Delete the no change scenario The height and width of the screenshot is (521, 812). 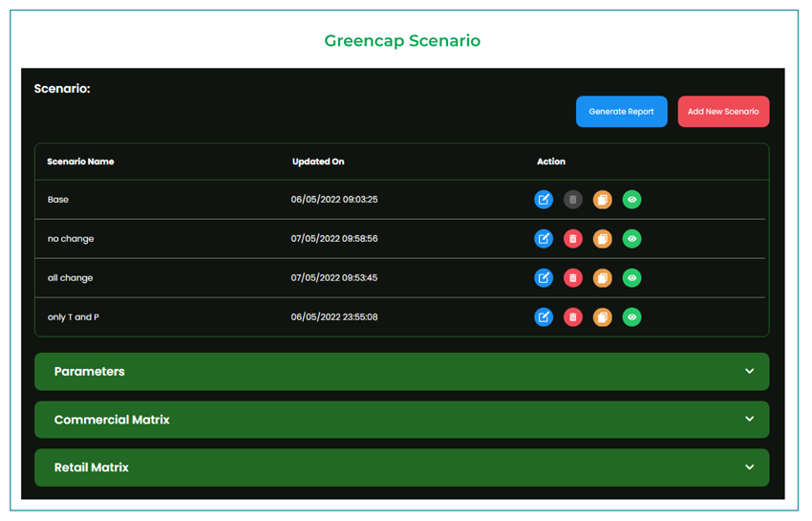[x=573, y=238]
